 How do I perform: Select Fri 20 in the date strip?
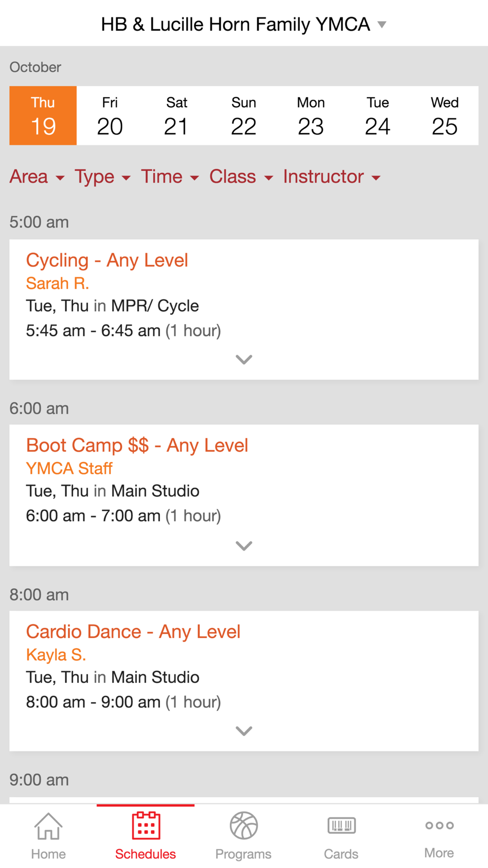tap(110, 116)
